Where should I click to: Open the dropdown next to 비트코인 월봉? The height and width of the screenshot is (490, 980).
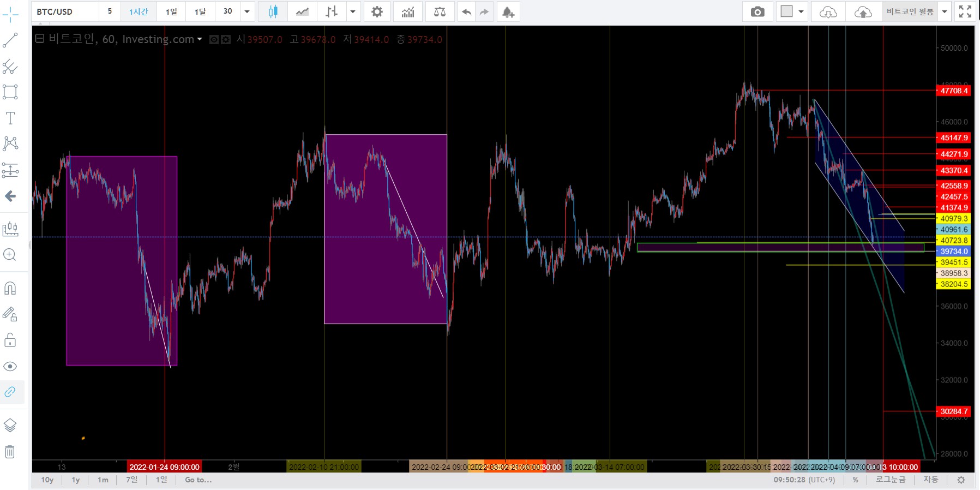point(945,11)
